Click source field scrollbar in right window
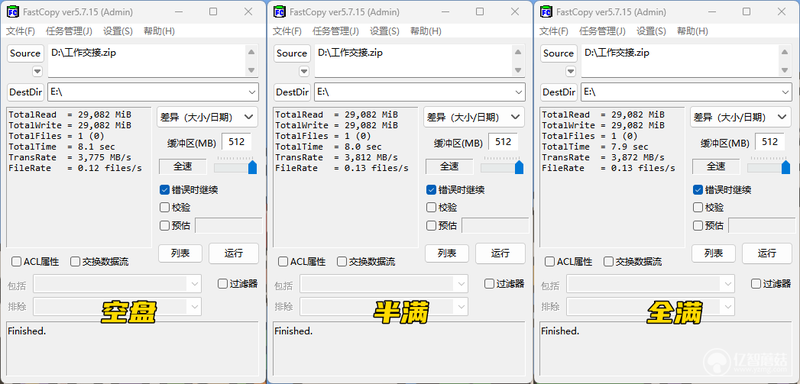The image size is (800, 384). point(785,61)
